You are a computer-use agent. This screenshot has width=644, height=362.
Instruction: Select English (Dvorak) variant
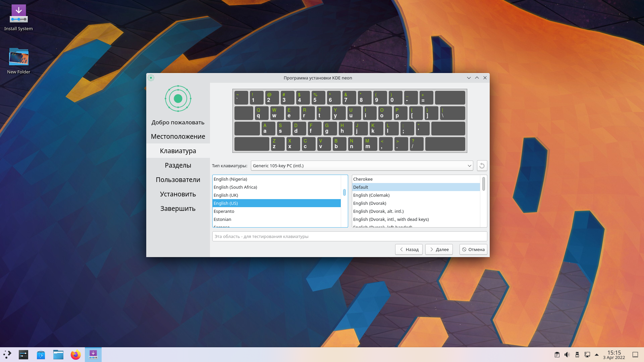(x=416, y=203)
